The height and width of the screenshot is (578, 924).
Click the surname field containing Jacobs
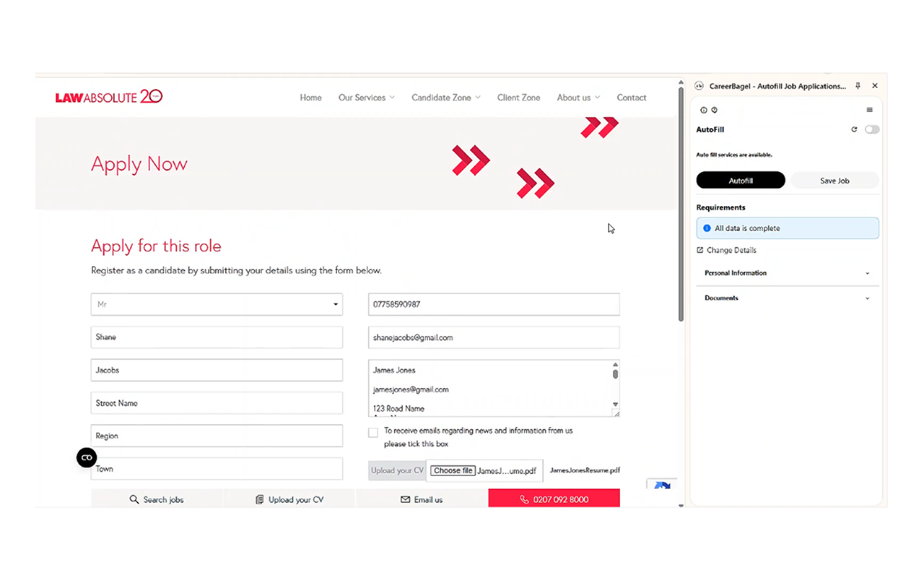click(217, 370)
